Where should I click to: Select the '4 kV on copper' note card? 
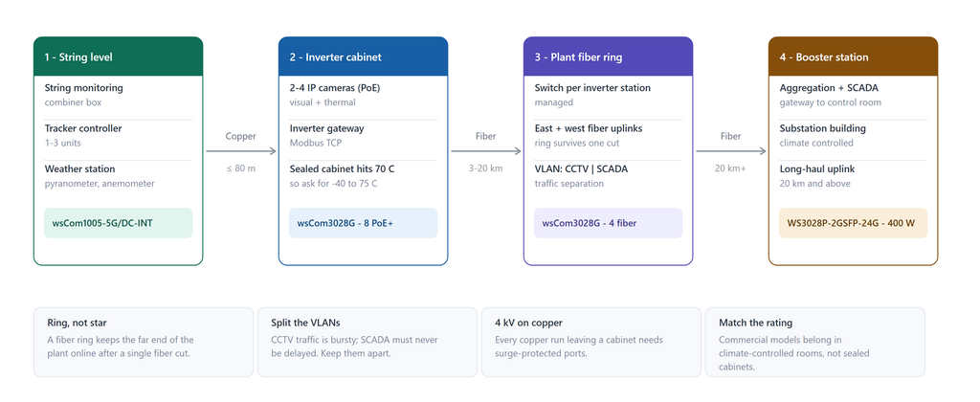click(x=591, y=342)
